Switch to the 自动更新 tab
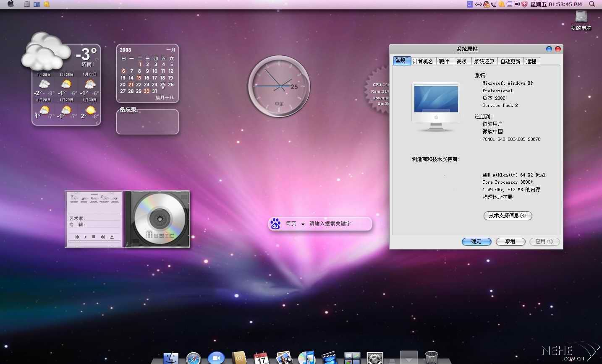602x364 pixels. 510,61
